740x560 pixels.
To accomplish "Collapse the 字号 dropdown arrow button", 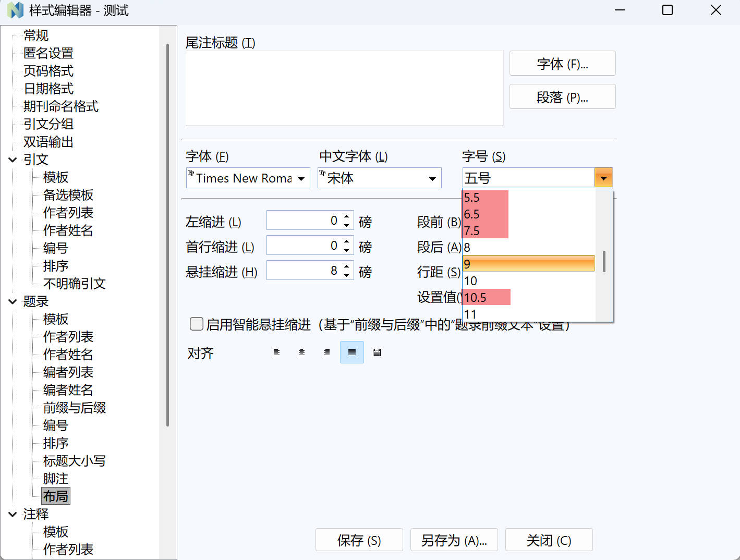I will point(603,178).
